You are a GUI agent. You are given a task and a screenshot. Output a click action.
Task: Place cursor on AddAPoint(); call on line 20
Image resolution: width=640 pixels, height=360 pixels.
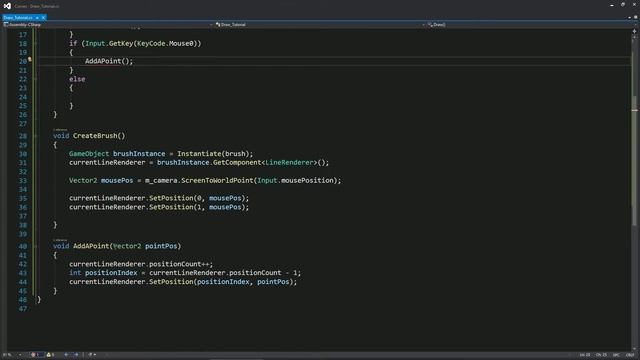pyautogui.click(x=109, y=61)
